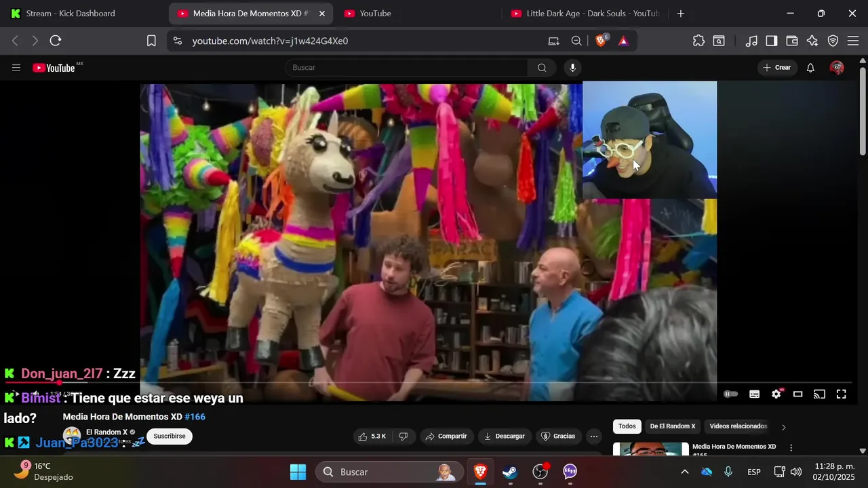The height and width of the screenshot is (488, 868).
Task: Open the 11:28 p. m. clock and calendar
Action: 835,472
